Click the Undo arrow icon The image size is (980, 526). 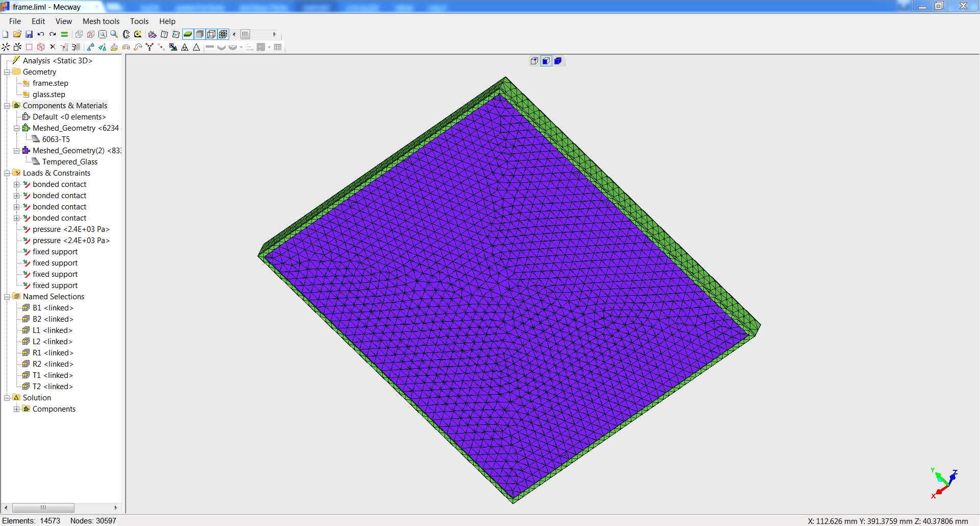[41, 34]
